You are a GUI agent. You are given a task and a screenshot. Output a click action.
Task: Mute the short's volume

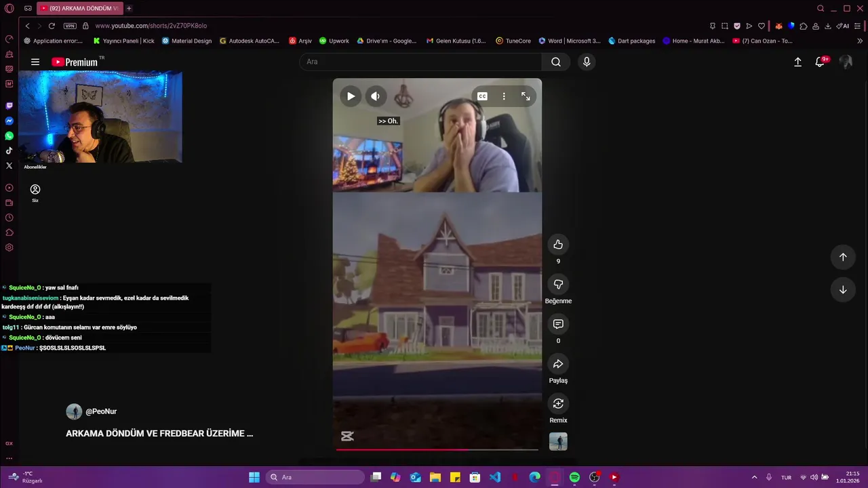click(x=376, y=96)
